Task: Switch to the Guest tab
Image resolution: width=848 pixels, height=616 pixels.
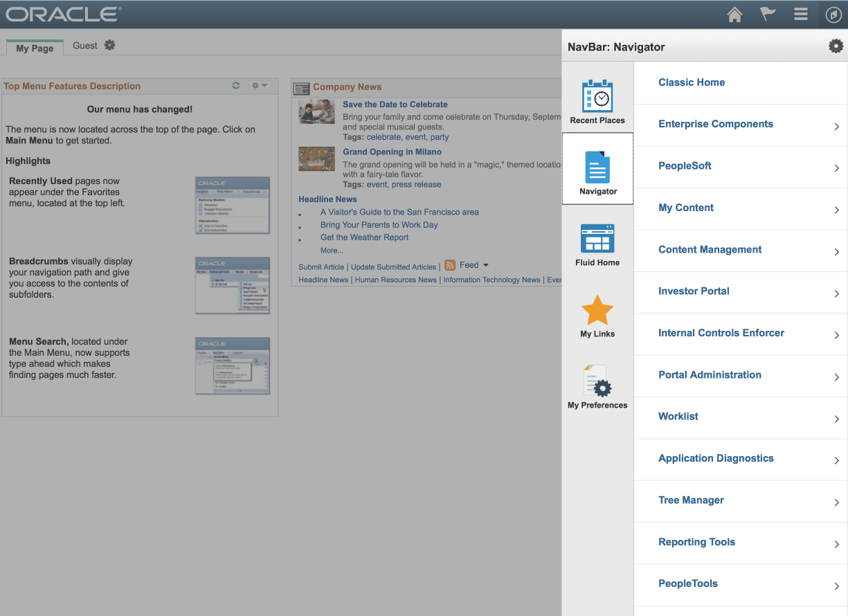Action: click(x=87, y=45)
